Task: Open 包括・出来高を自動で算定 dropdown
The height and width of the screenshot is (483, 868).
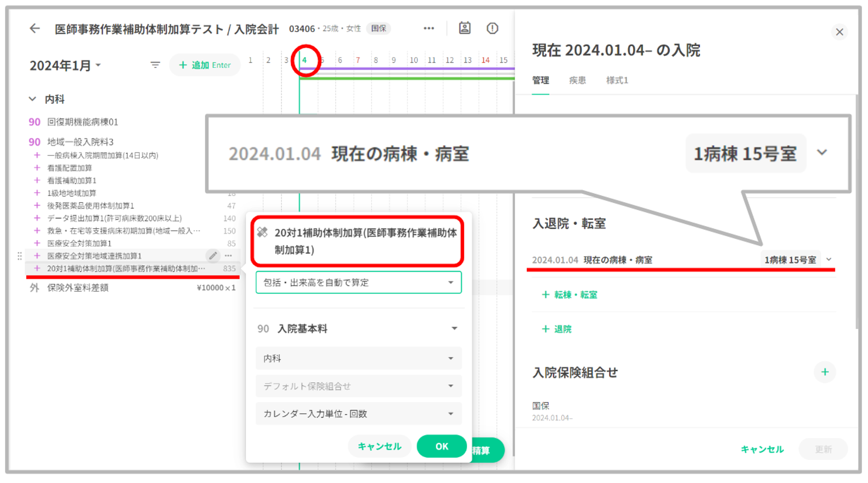Action: 358,283
